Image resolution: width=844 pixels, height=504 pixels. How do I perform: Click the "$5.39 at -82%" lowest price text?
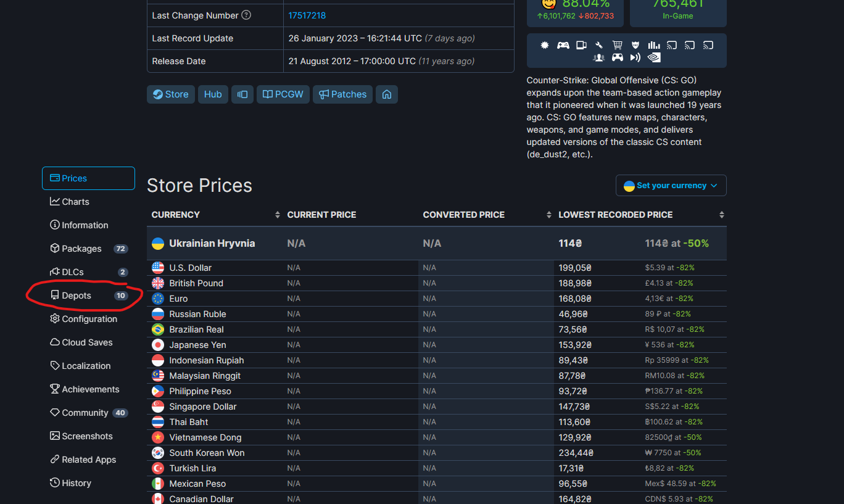click(669, 268)
